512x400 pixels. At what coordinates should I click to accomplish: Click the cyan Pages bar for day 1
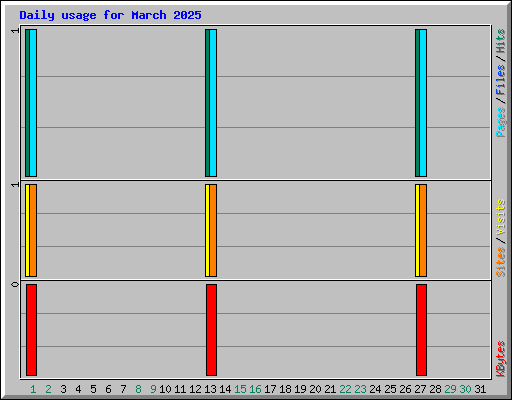click(33, 103)
